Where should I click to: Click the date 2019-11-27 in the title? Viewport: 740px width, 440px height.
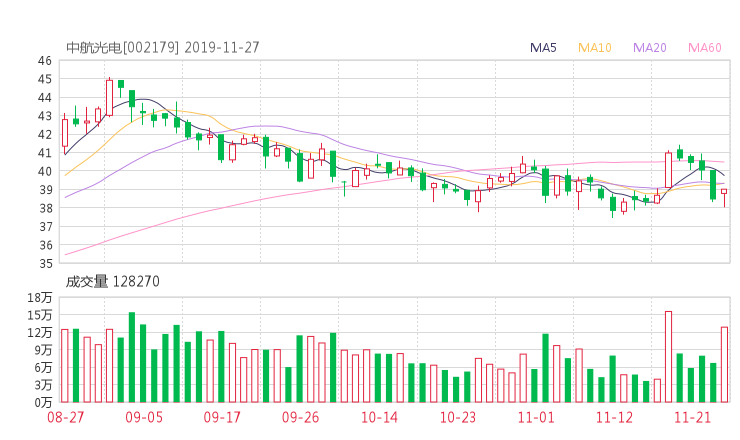click(222, 48)
